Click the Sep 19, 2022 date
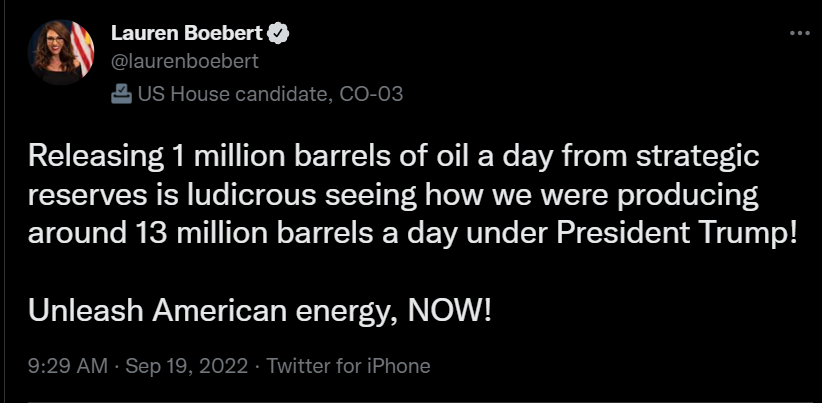 point(187,366)
